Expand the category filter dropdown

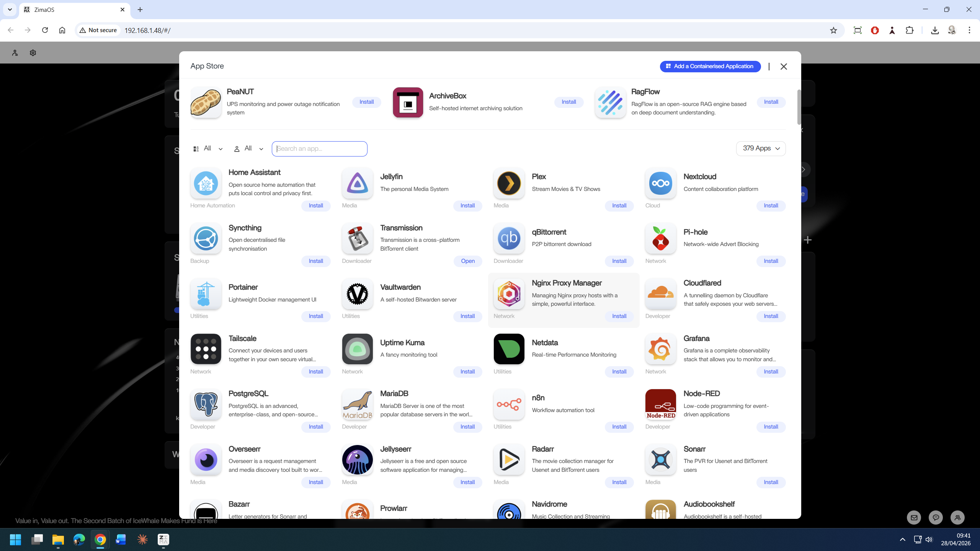[x=208, y=148]
